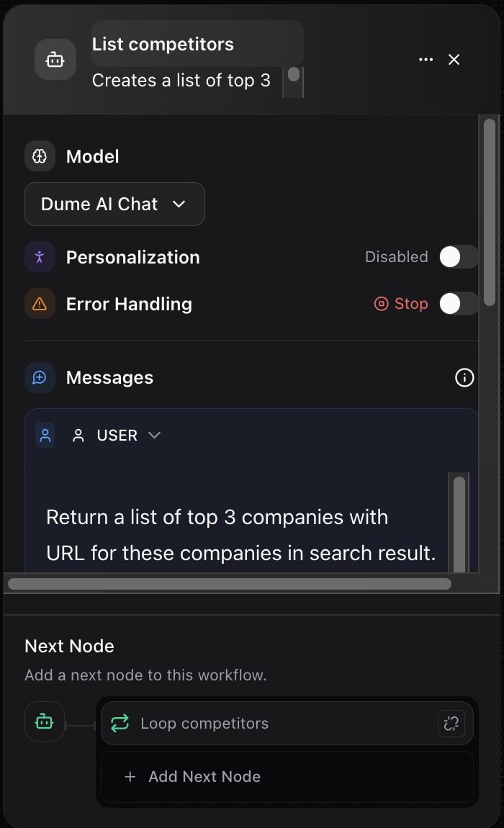Screen dimensions: 504x828
Task: Click the green loop icon on Loop competitors
Action: tap(120, 724)
